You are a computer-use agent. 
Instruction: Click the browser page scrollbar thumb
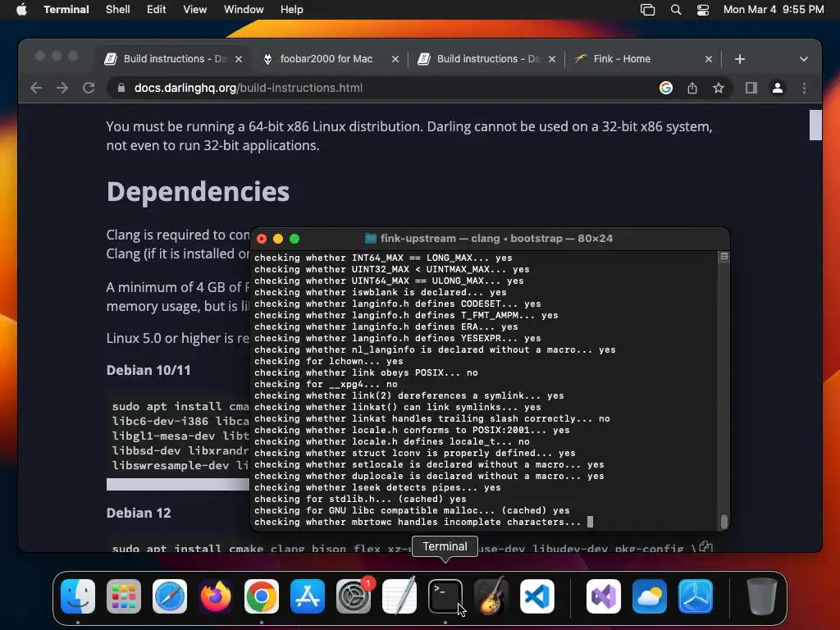click(815, 125)
